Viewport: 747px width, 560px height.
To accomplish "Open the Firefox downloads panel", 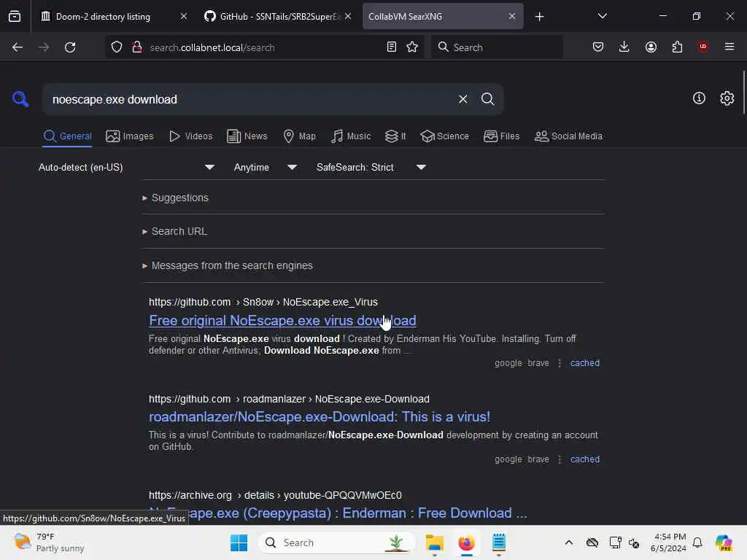I will tap(624, 47).
